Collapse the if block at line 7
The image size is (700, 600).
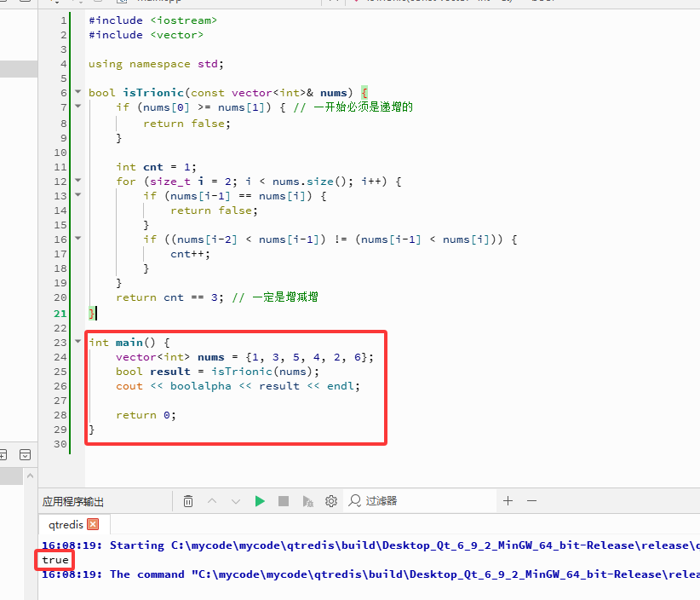78,107
